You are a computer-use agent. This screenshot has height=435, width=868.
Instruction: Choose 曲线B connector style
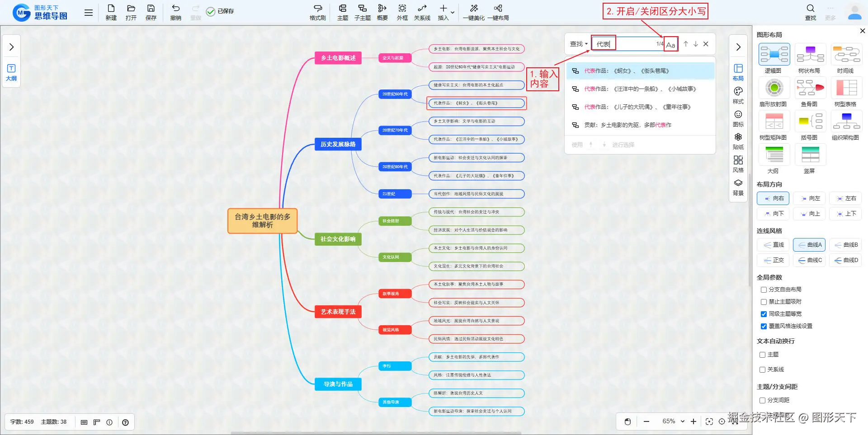pos(845,245)
